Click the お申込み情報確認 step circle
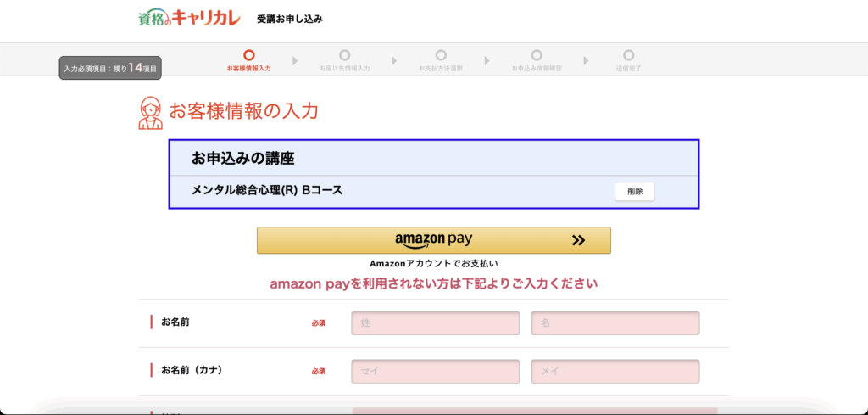The height and width of the screenshot is (415, 868). 537,55
